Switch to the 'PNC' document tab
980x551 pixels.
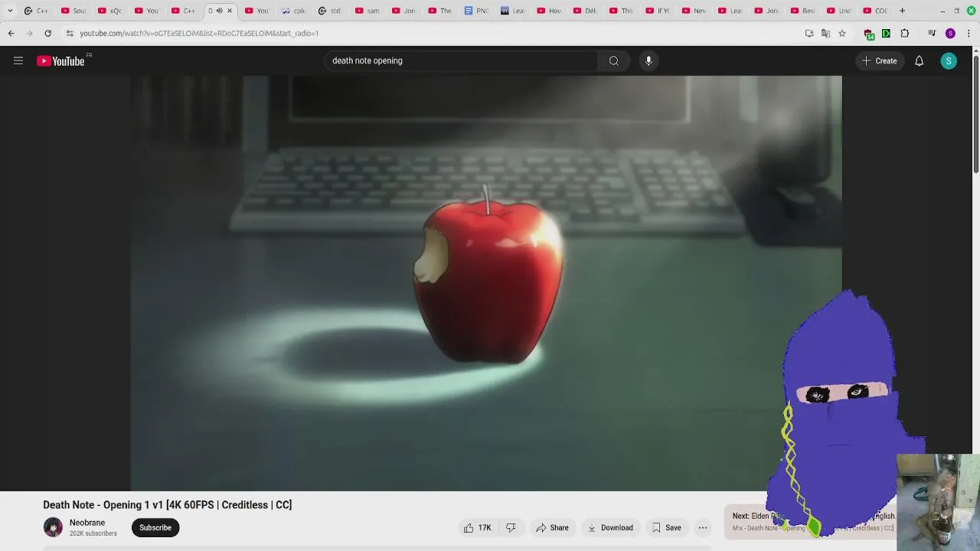477,11
